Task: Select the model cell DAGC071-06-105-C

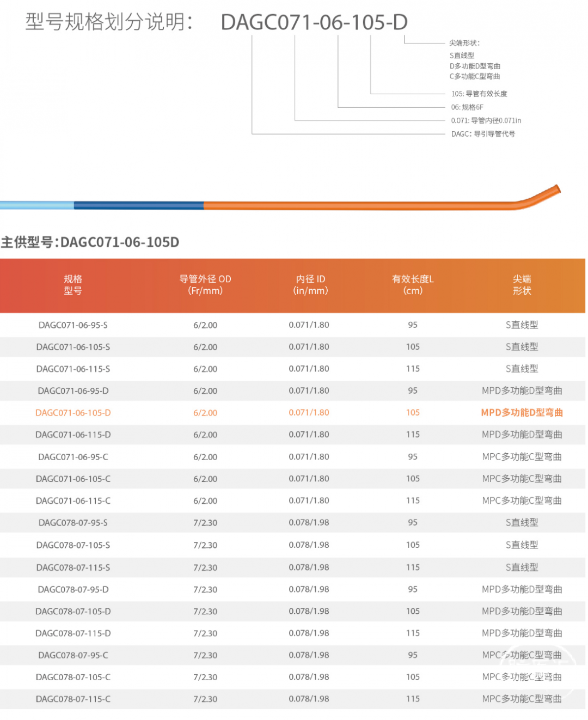Action: [73, 479]
